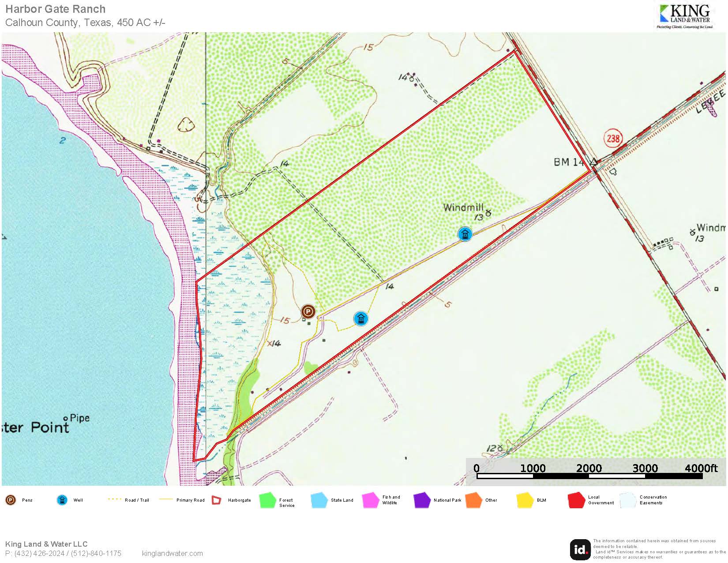
Task: Select the well marker nearest the Windmill label
Action: pyautogui.click(x=465, y=234)
